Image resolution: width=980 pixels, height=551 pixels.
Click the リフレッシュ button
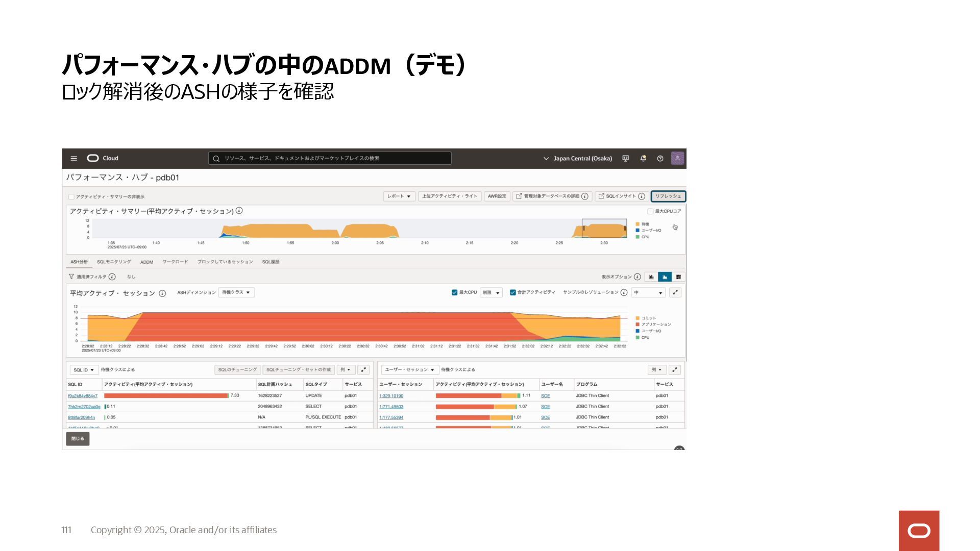pos(668,196)
